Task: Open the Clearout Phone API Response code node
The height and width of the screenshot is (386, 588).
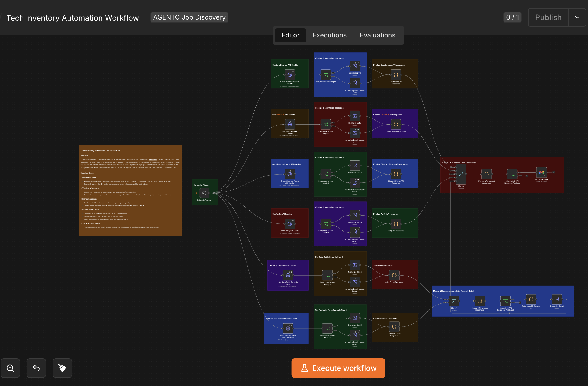Action: coord(396,174)
